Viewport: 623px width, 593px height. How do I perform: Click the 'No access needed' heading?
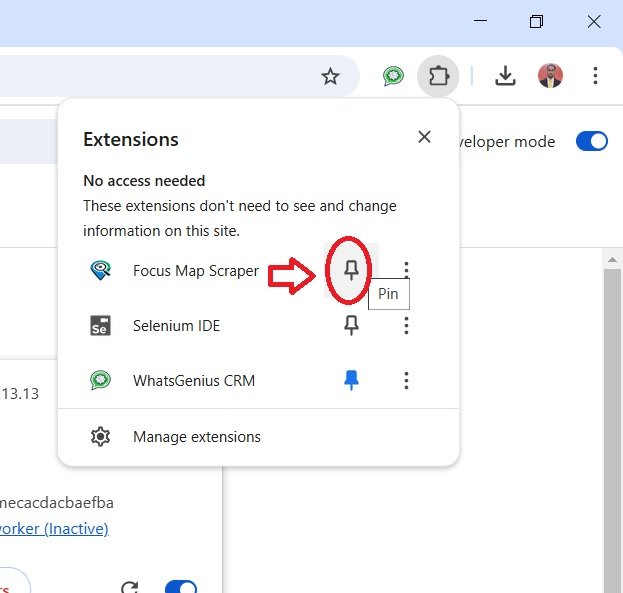[x=144, y=181]
